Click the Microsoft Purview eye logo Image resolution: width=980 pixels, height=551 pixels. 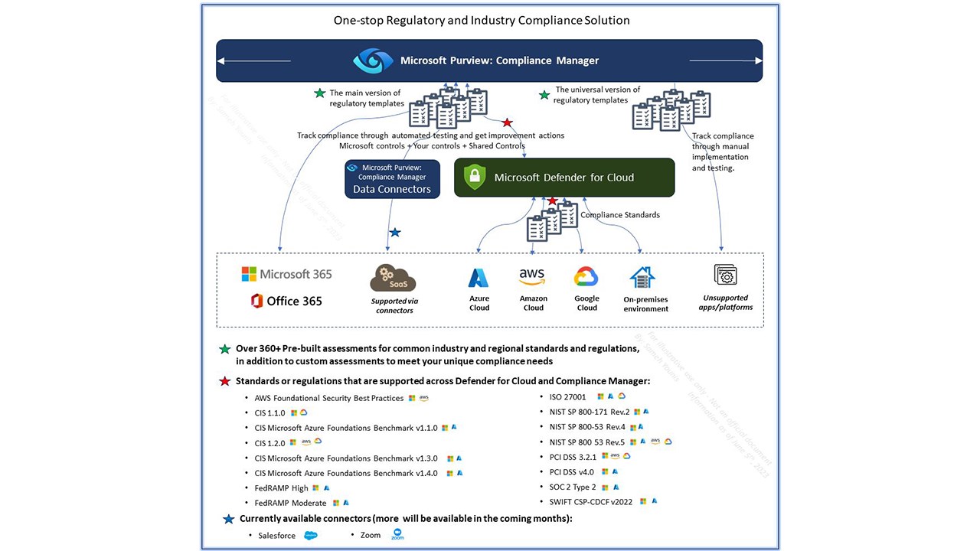(x=373, y=61)
